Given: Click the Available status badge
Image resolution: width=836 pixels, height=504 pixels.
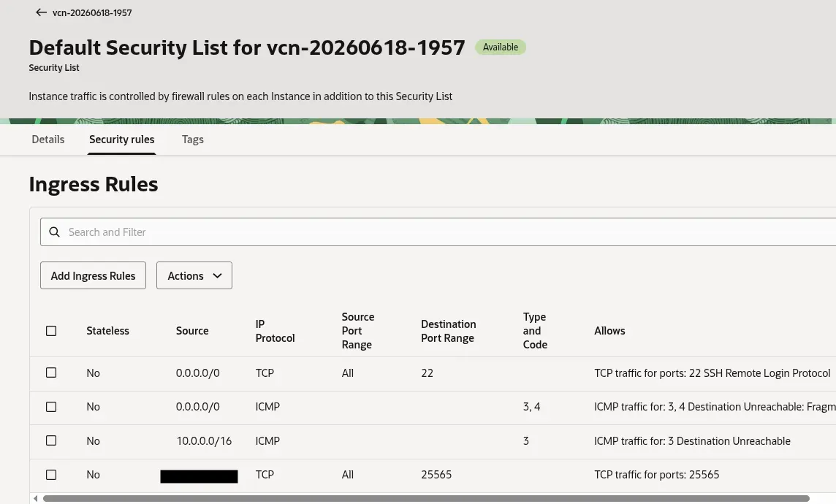Looking at the screenshot, I should (500, 47).
